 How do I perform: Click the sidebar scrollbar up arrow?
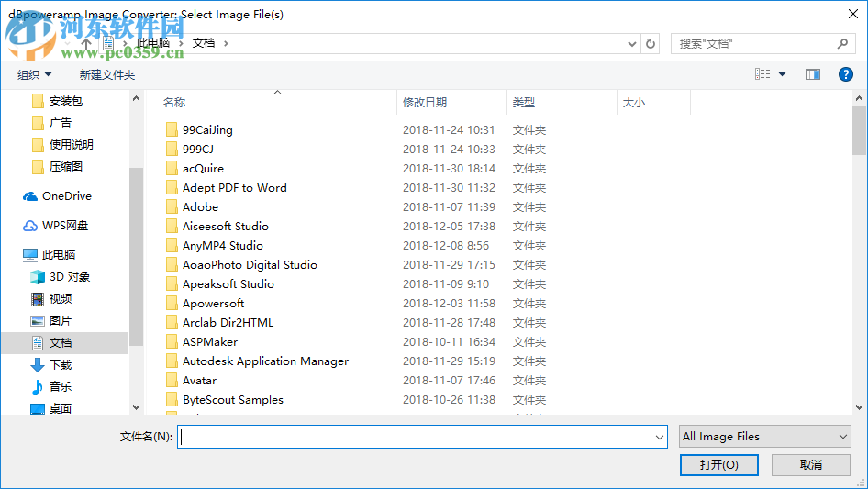tap(136, 98)
